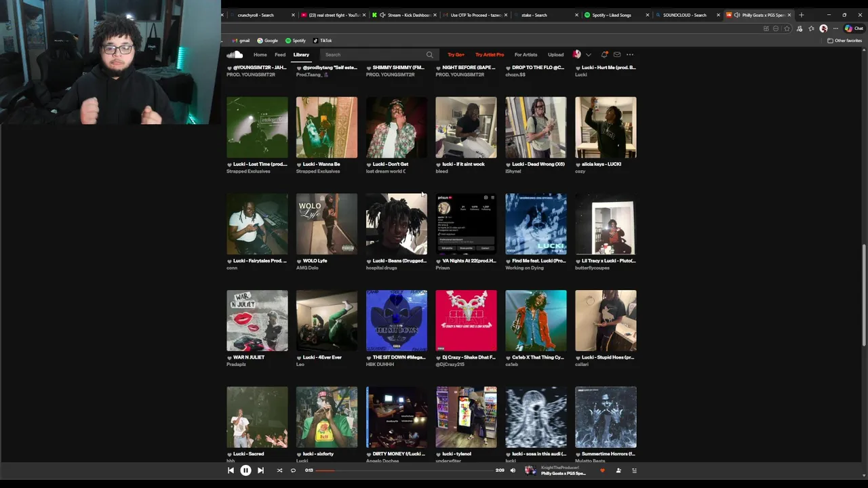Toggle like heart beside Lucki - Dead Wrong
This screenshot has height=488, width=868.
coord(508,165)
